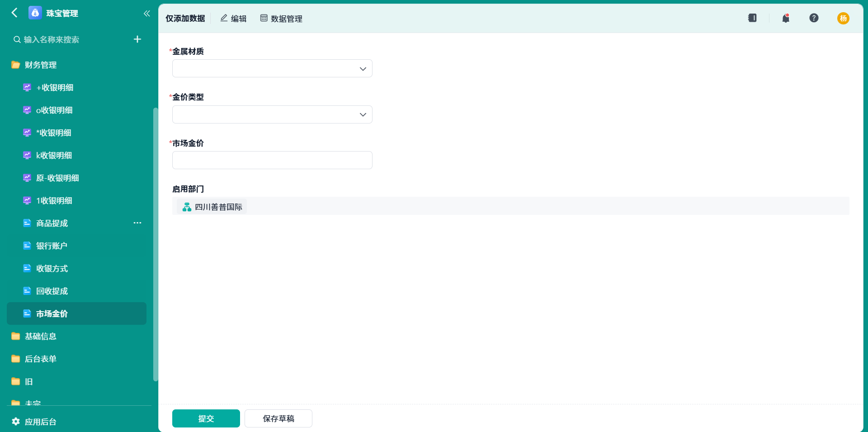The width and height of the screenshot is (868, 432).
Task: Click the 基础信息 folder icon
Action: [x=16, y=336]
